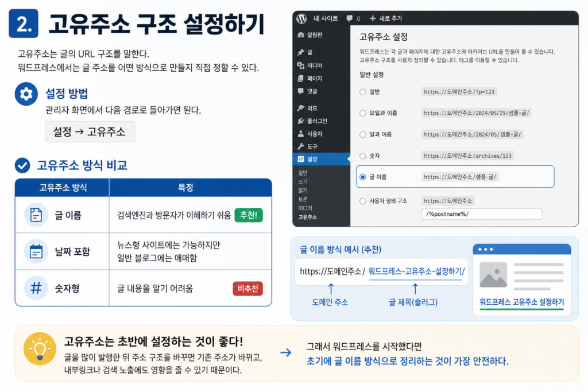This screenshot has width=588, height=392.
Task: Click the https://도메인주소/archives/123 example URL
Action: (x=467, y=156)
